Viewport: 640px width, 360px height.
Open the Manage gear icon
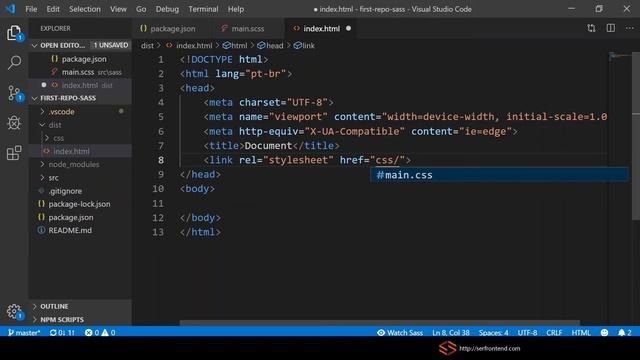point(14,311)
